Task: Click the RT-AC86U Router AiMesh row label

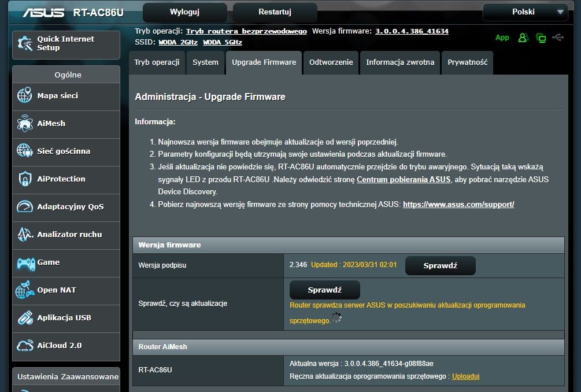Action: (155, 370)
